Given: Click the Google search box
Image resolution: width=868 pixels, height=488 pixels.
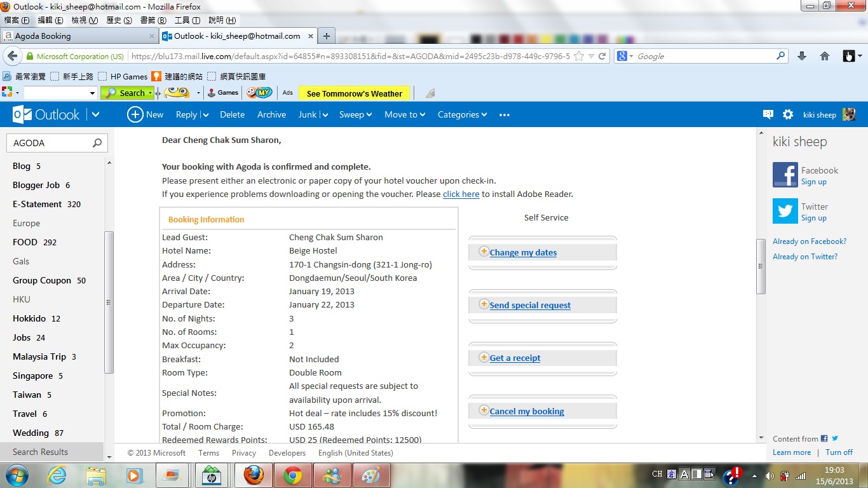Looking at the screenshot, I should tap(704, 56).
